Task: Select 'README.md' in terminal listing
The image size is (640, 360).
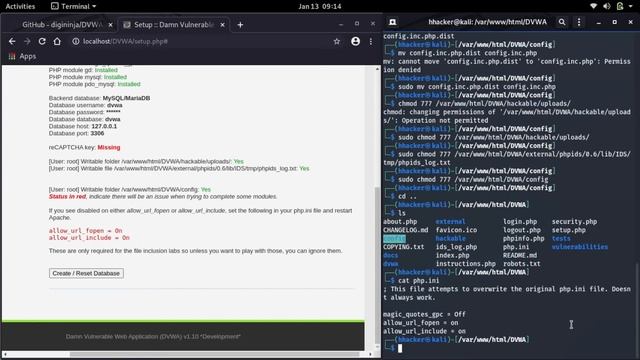Action: (520, 255)
